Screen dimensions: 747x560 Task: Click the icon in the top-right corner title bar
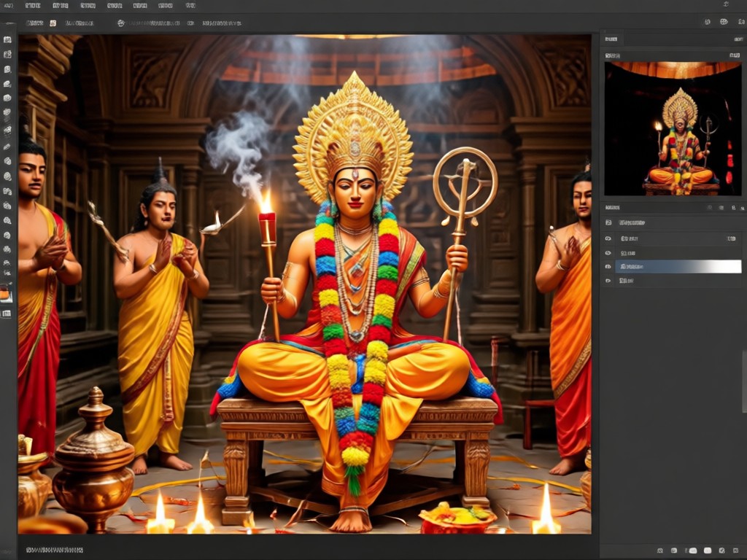tap(726, 4)
